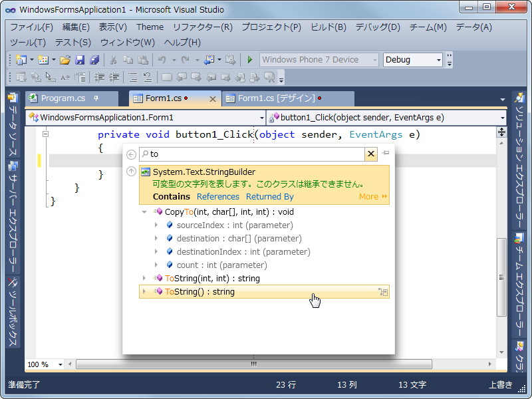Click the Paste clipboard icon

point(143,60)
